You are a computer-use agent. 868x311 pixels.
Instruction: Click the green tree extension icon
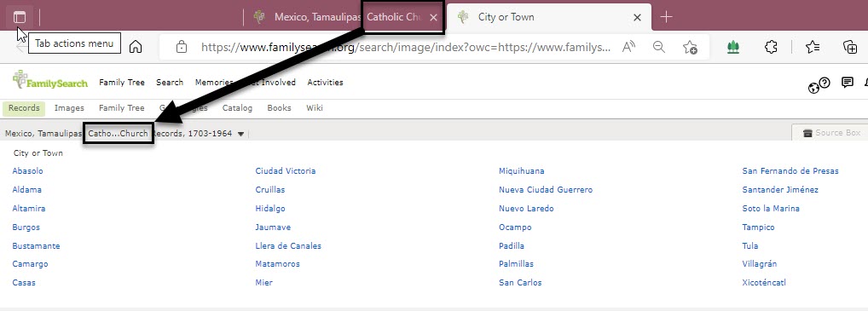point(733,48)
